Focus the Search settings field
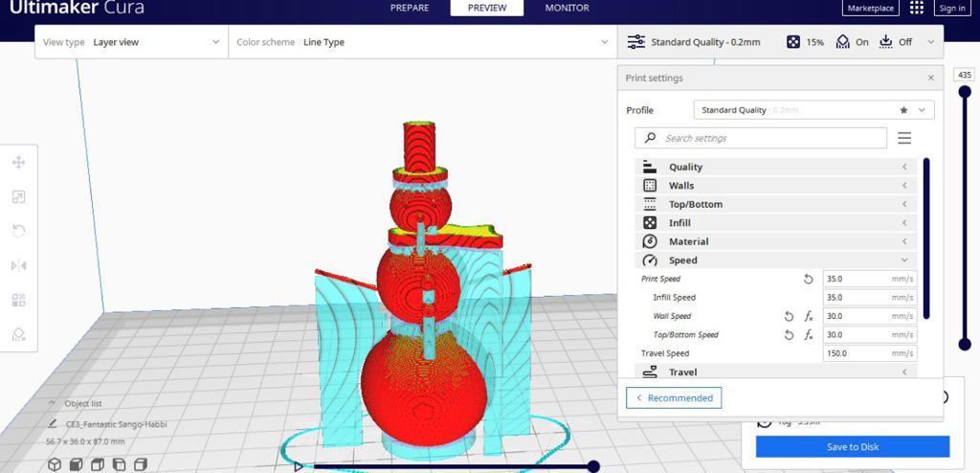The width and height of the screenshot is (980, 473). [761, 138]
